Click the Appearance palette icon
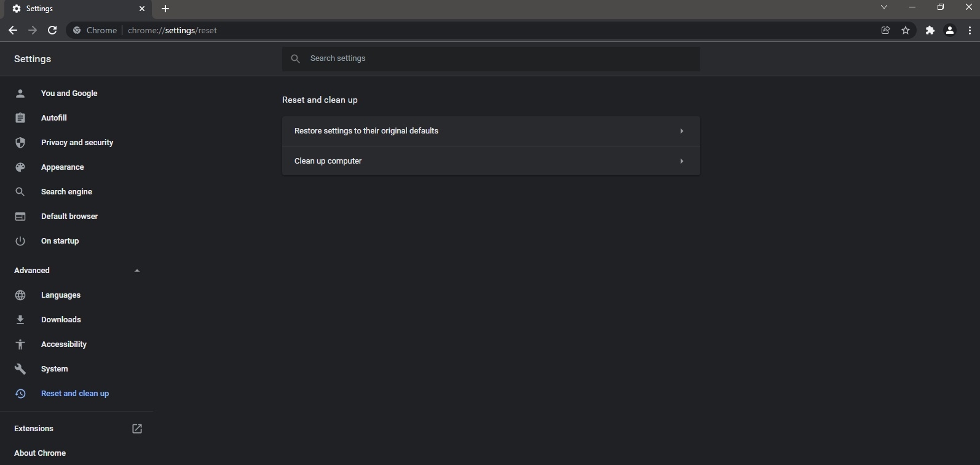This screenshot has height=465, width=980. (x=20, y=167)
